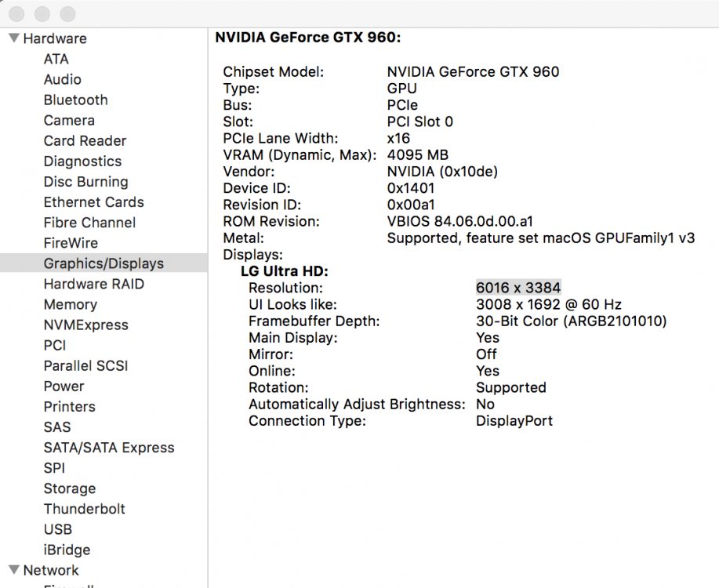Select ATA in the sidebar
The width and height of the screenshot is (719, 588).
click(56, 59)
